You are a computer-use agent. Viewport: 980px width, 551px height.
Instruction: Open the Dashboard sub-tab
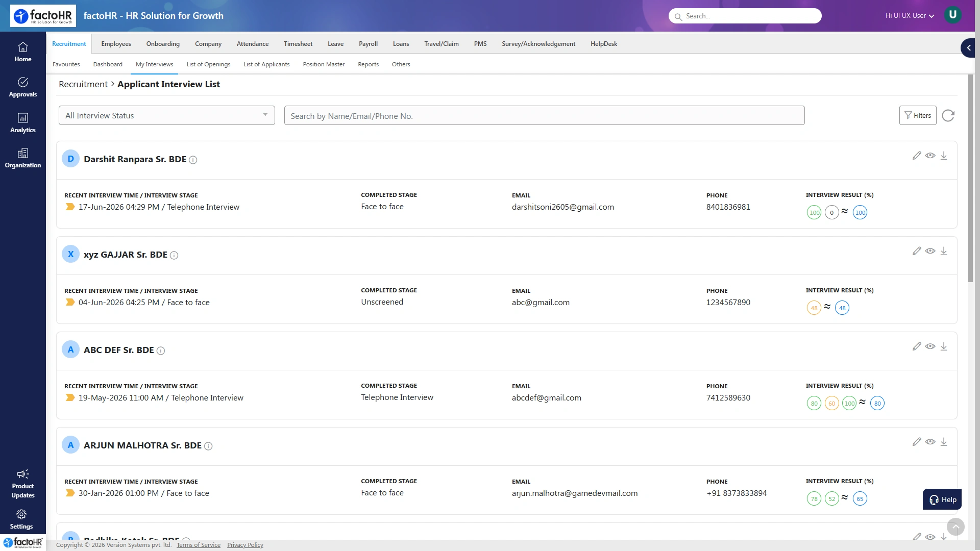108,64
